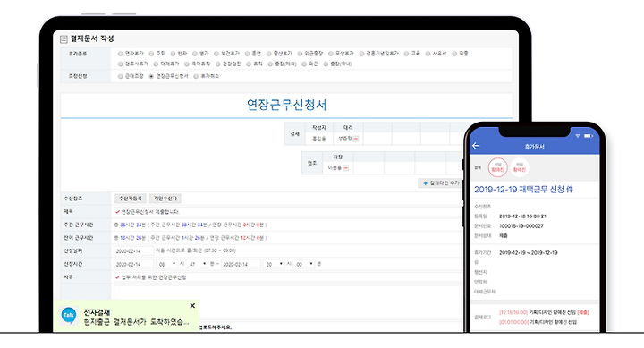Image resolution: width=644 pixels, height=348 pixels.
Task: Choose the 반차 leave type
Action: (x=173, y=54)
